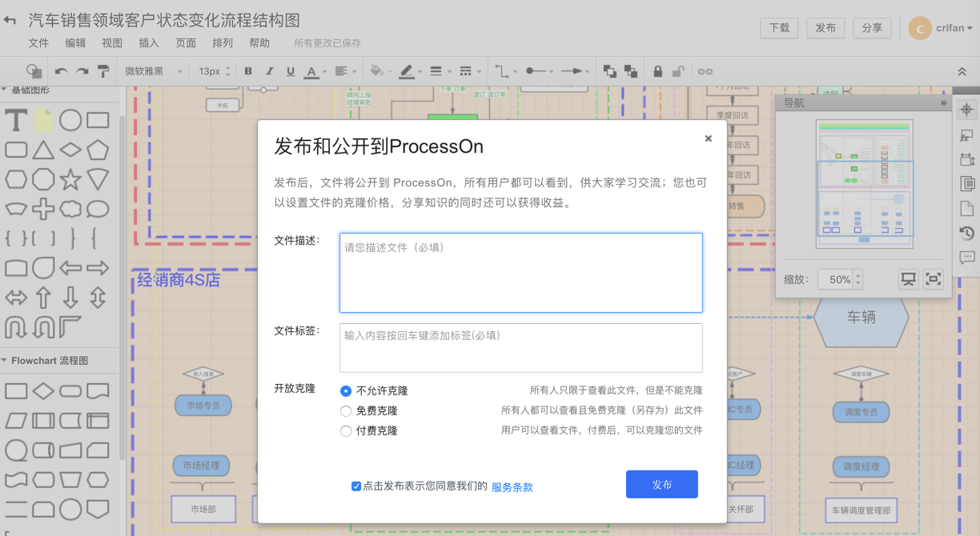
Task: Open the line style dropdown
Action: point(470,72)
